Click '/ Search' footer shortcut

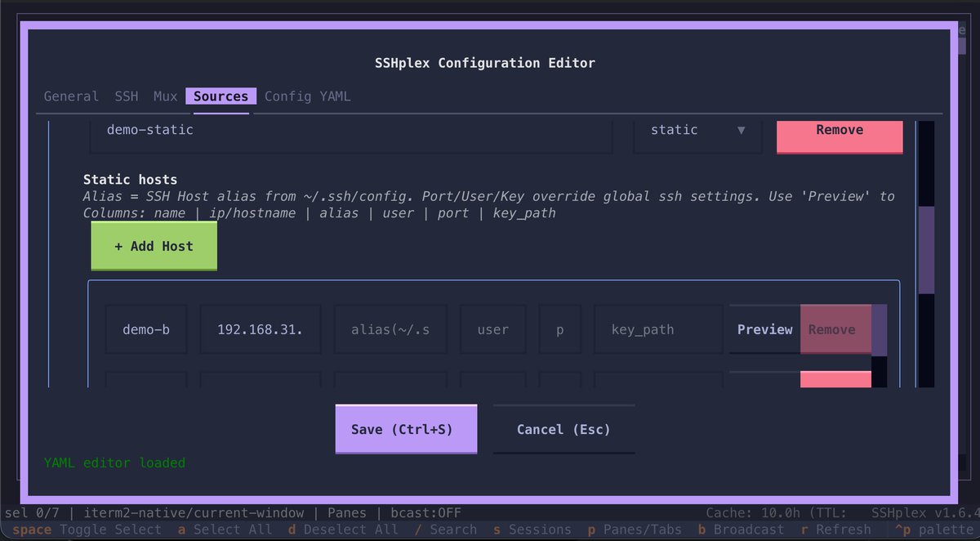[446, 530]
